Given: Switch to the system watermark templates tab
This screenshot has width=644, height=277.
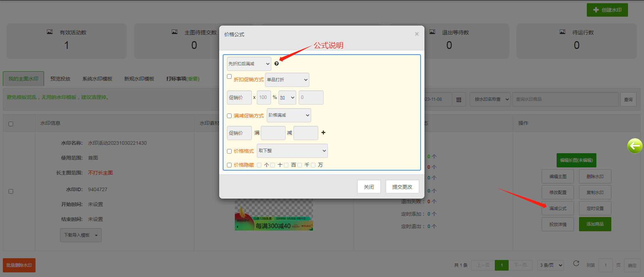Looking at the screenshot, I should click(x=97, y=79).
